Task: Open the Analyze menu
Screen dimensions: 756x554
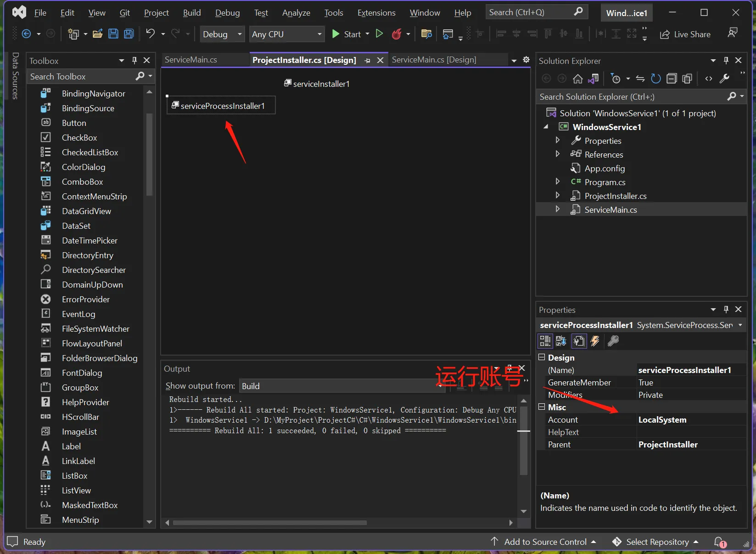Action: click(296, 13)
